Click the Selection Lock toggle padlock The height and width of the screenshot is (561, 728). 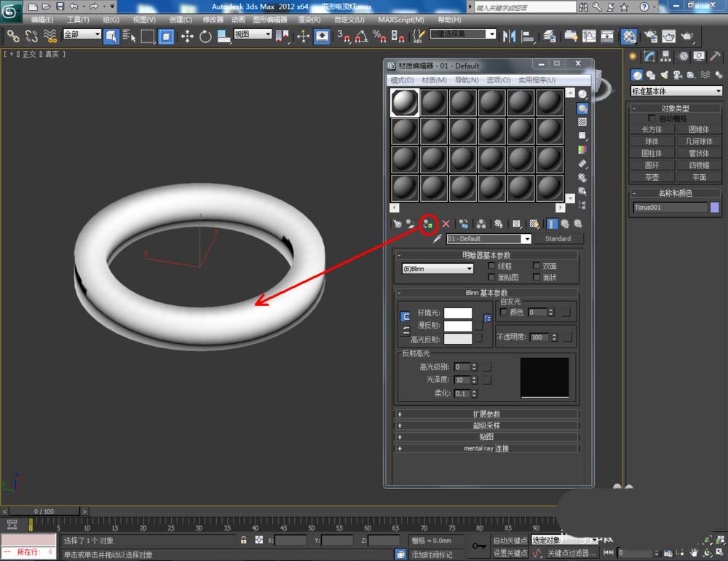coord(243,540)
